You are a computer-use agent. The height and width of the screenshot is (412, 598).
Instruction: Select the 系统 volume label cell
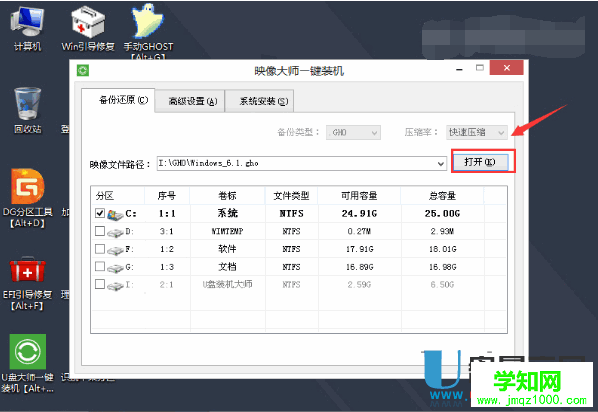pos(227,213)
